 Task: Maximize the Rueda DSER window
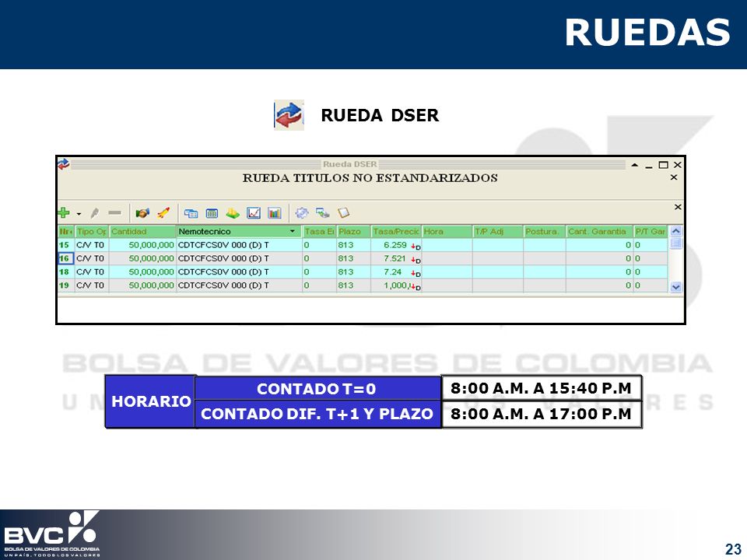pos(663,165)
